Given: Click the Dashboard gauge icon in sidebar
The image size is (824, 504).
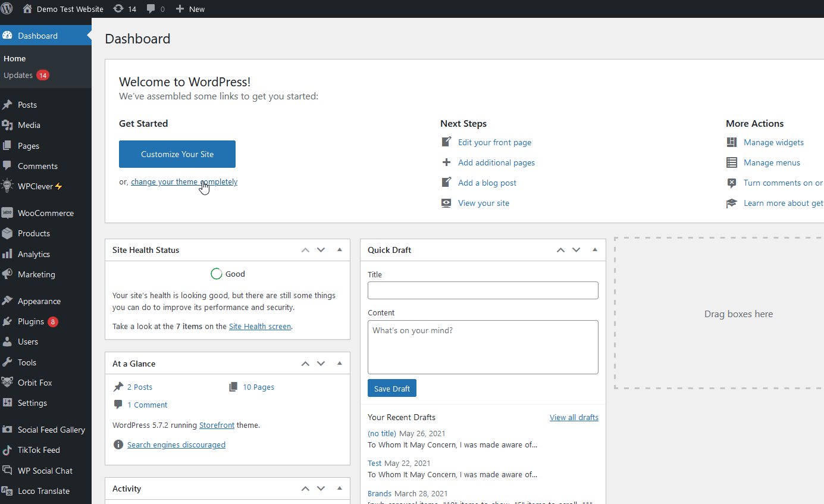Looking at the screenshot, I should [x=7, y=36].
